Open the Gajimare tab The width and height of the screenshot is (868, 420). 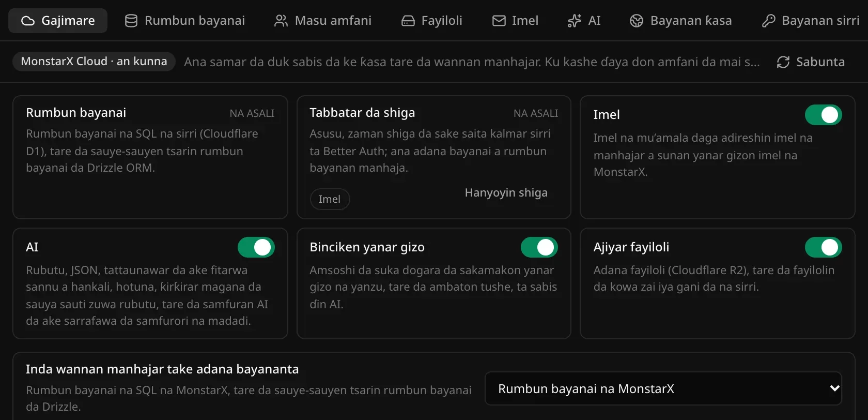(58, 21)
